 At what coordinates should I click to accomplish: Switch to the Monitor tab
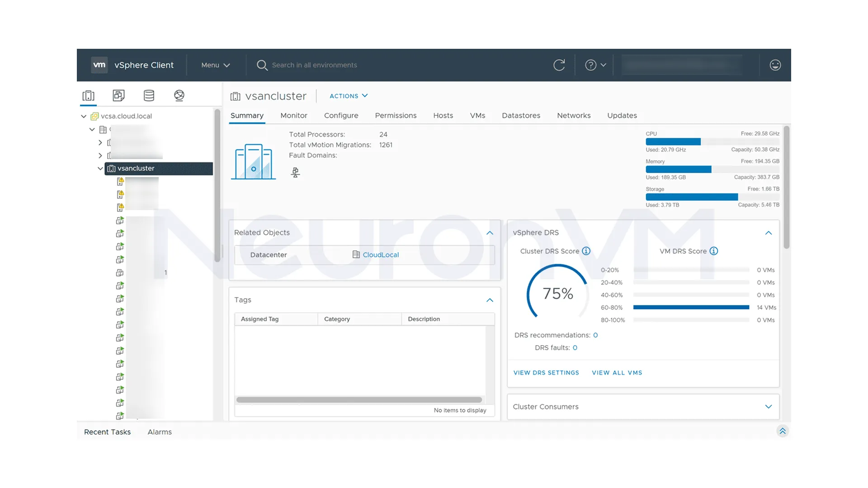tap(293, 115)
